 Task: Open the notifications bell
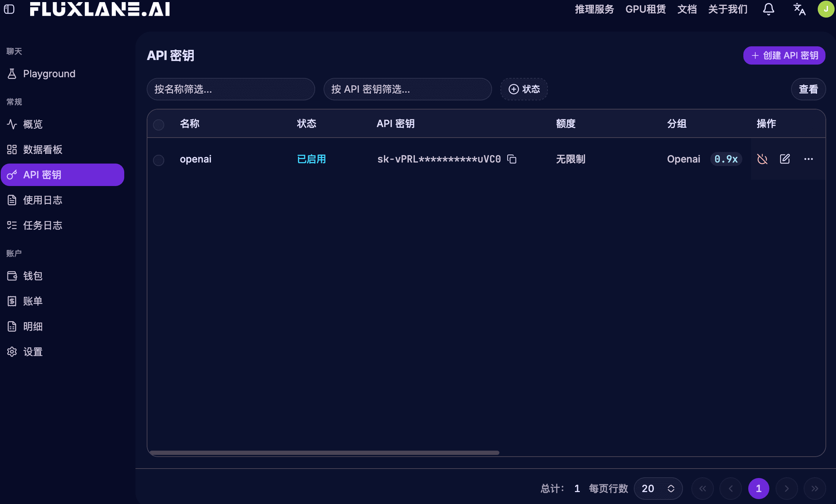point(768,9)
